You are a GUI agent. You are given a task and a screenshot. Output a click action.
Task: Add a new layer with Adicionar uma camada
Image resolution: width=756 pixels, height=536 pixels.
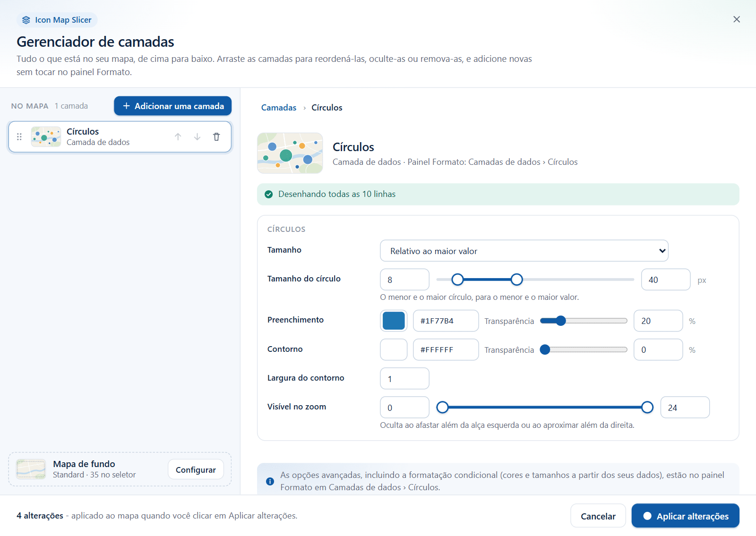(x=172, y=106)
